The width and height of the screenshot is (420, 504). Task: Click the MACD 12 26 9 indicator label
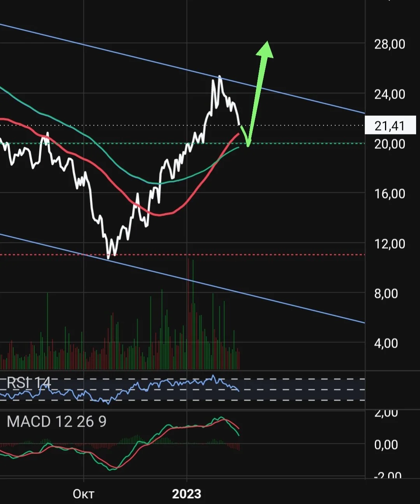[56, 422]
